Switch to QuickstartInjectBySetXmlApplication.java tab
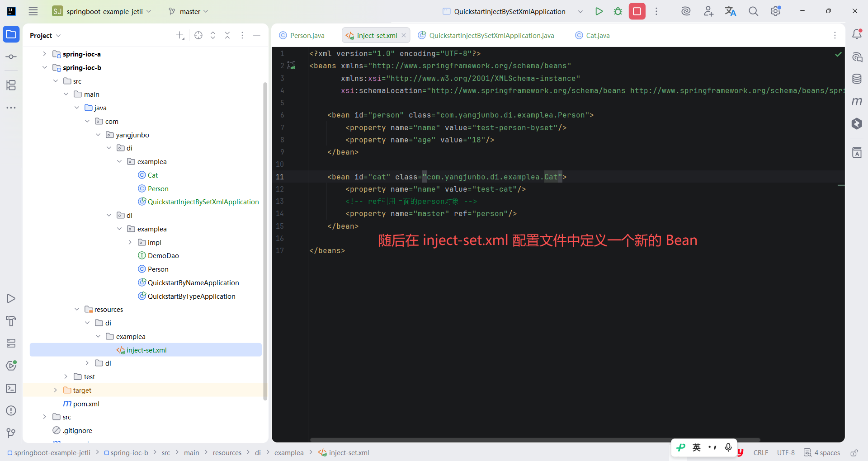This screenshot has height=461, width=868. tap(486, 35)
